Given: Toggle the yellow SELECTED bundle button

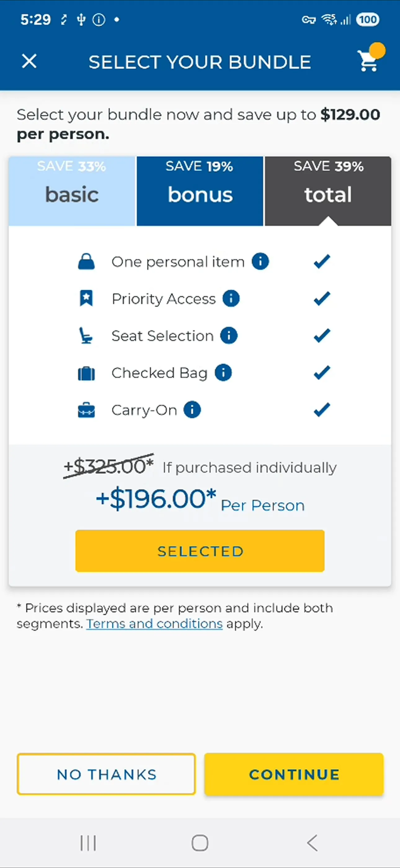Looking at the screenshot, I should pos(200,551).
